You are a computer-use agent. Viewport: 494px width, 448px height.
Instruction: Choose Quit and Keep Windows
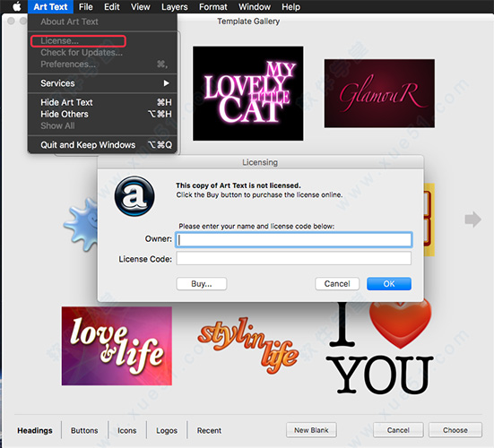click(102, 145)
